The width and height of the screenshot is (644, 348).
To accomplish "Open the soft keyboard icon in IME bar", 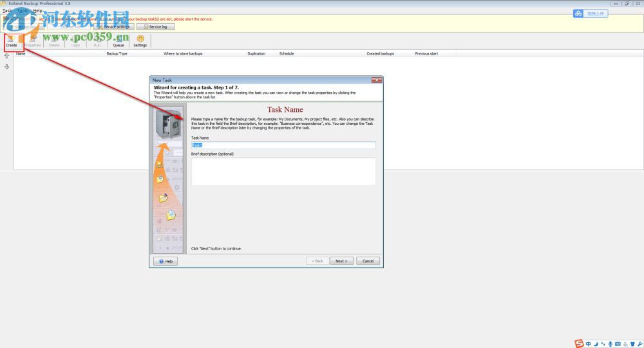I will click(x=618, y=344).
